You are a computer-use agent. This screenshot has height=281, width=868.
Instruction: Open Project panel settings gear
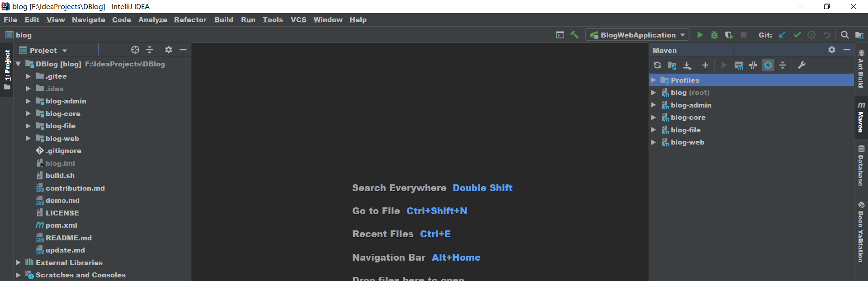169,50
